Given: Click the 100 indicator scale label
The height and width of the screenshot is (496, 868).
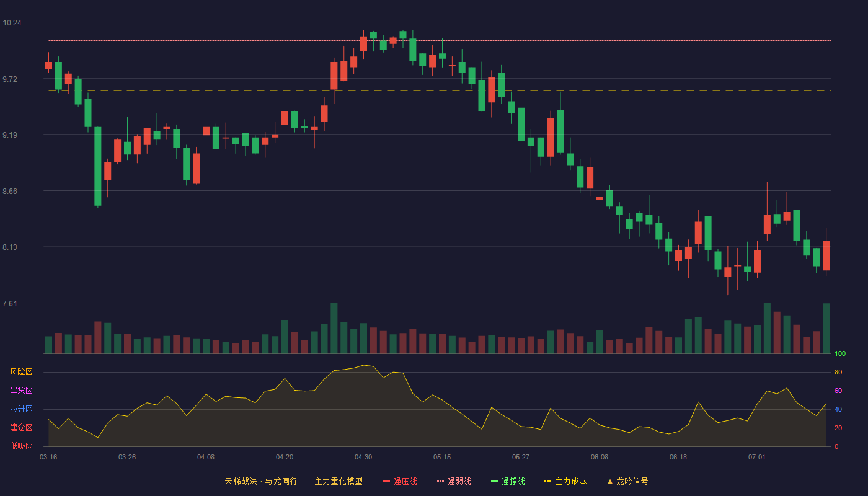Looking at the screenshot, I should (840, 354).
